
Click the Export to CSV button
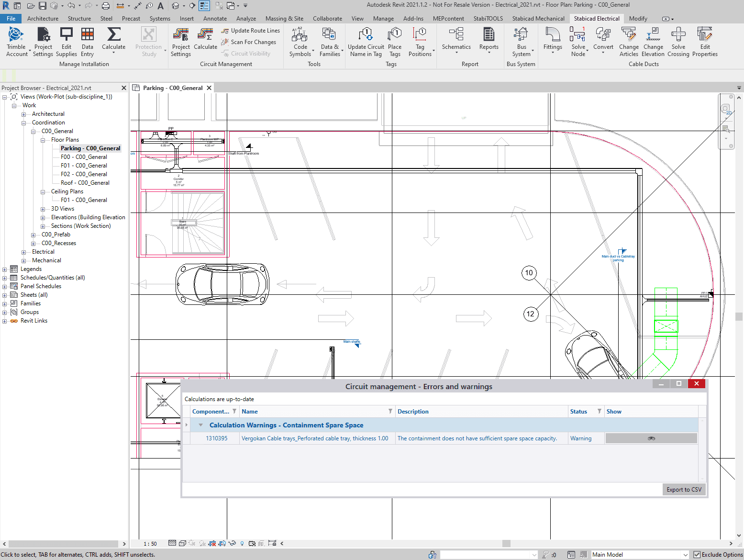pyautogui.click(x=684, y=490)
